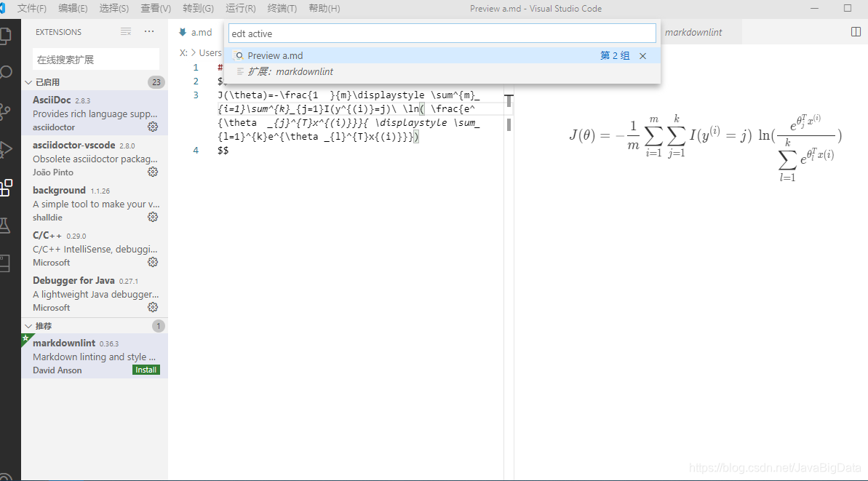
Task: Open AsciiDoc extension settings gear
Action: [x=153, y=127]
